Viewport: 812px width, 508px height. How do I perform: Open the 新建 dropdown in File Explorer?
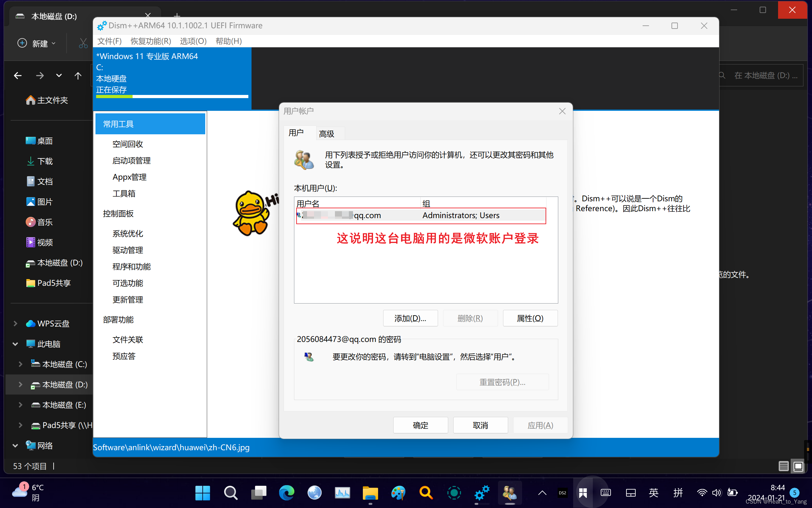coord(36,43)
